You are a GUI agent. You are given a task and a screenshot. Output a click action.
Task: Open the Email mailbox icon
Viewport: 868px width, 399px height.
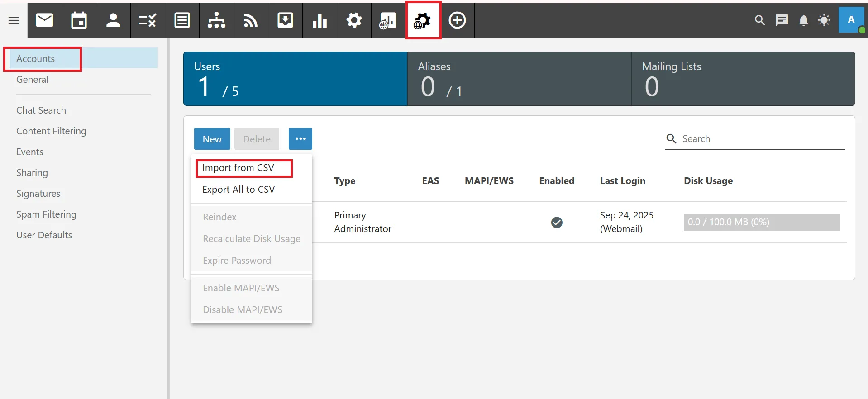[x=44, y=20]
